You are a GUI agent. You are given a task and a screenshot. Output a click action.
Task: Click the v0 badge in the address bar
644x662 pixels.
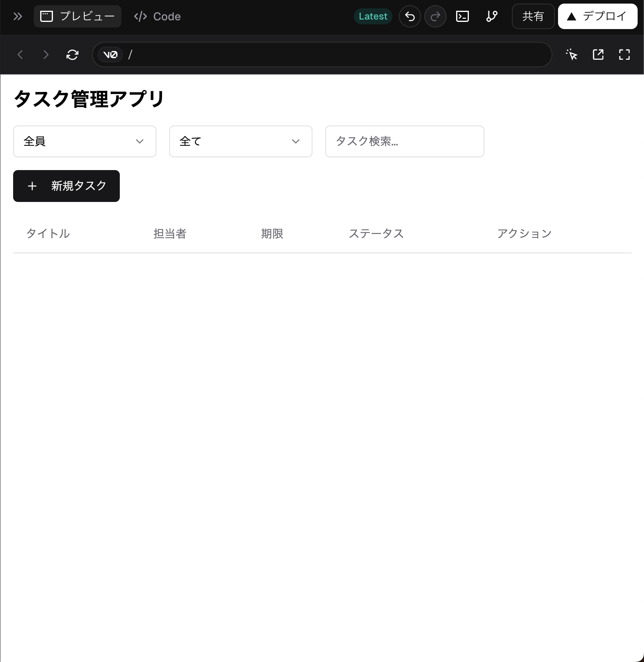pos(109,55)
